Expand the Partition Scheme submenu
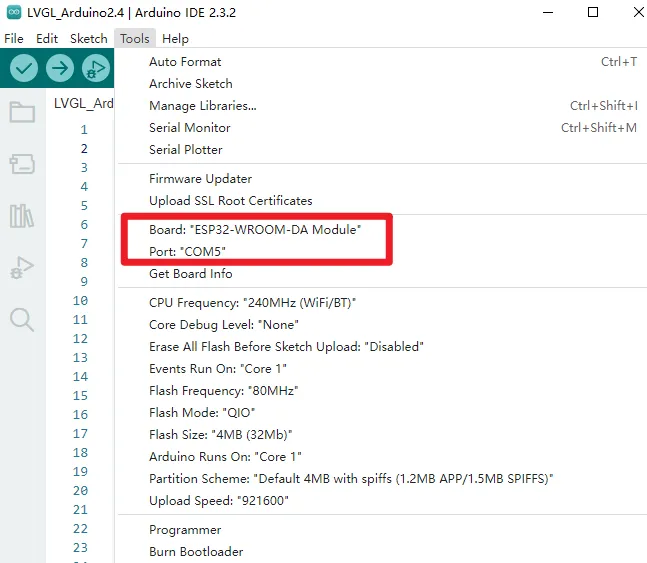 click(x=350, y=479)
